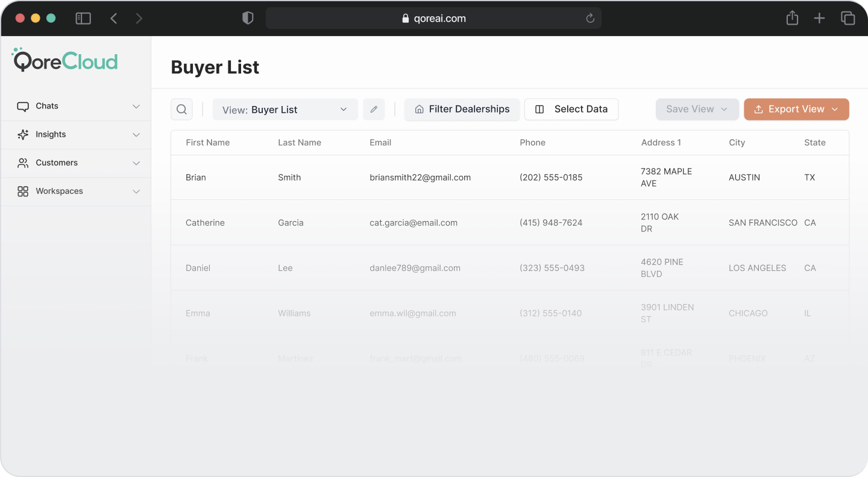Open the View: Buyer List dropdown
The image size is (868, 477).
point(285,110)
